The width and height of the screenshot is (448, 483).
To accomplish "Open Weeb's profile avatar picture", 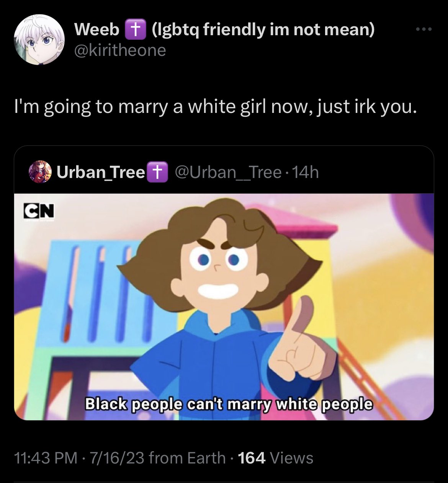I will tap(39, 39).
